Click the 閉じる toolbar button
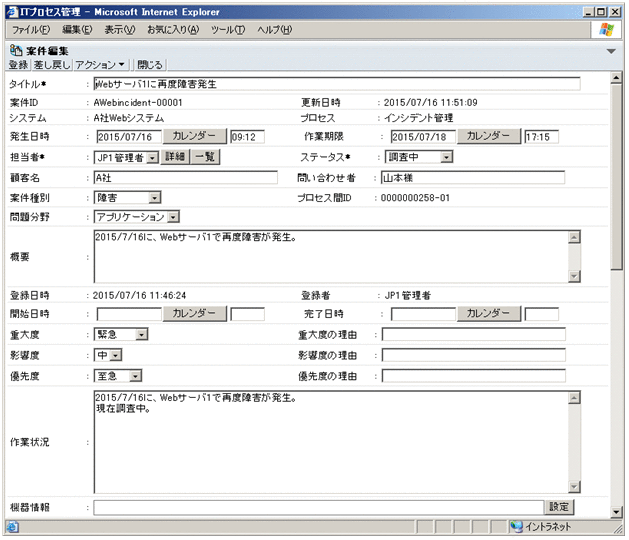This screenshot has width=629, height=540. click(150, 65)
